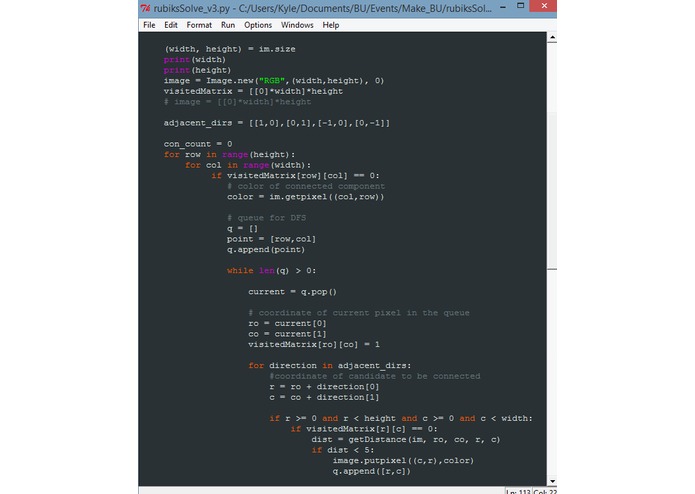Image resolution: width=695 pixels, height=494 pixels.
Task: Click the "for col in range(width):" line
Action: point(248,166)
